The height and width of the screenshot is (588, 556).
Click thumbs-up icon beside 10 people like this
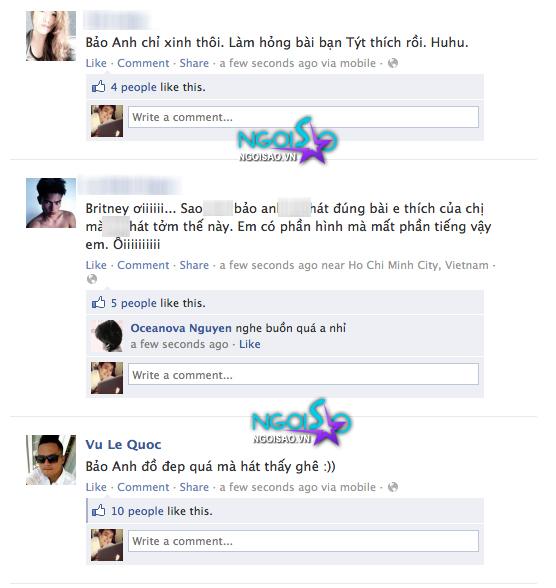(99, 510)
